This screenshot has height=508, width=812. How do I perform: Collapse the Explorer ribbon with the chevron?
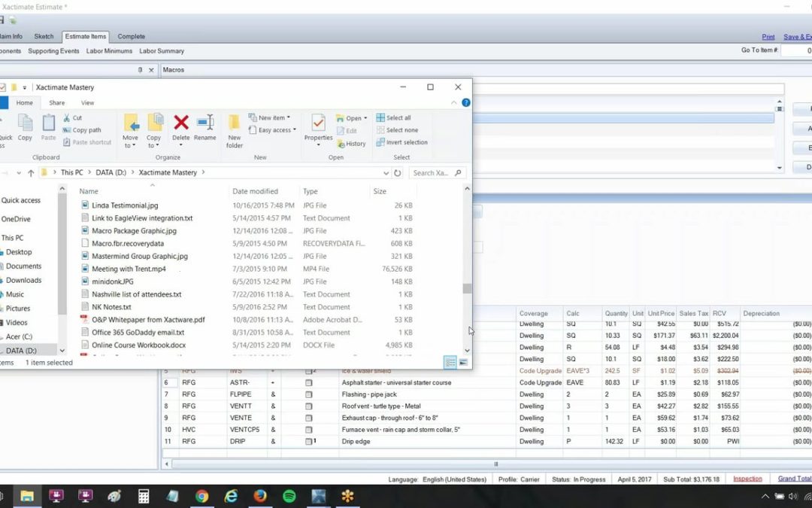(453, 102)
